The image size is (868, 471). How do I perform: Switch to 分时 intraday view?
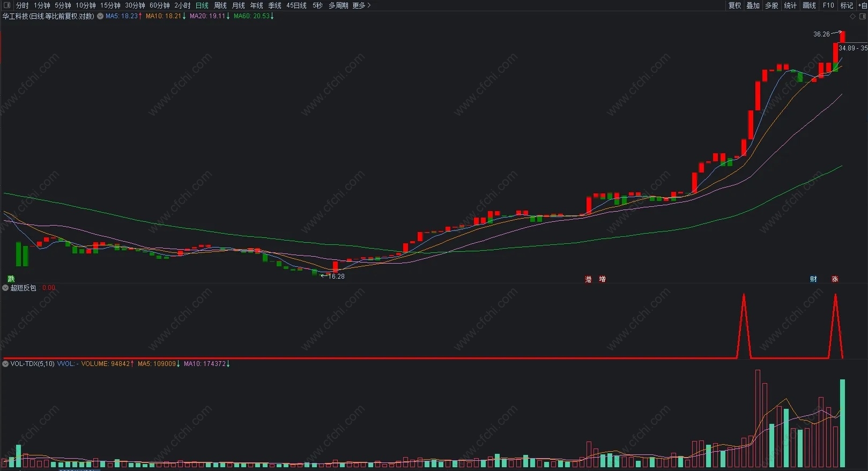23,5
